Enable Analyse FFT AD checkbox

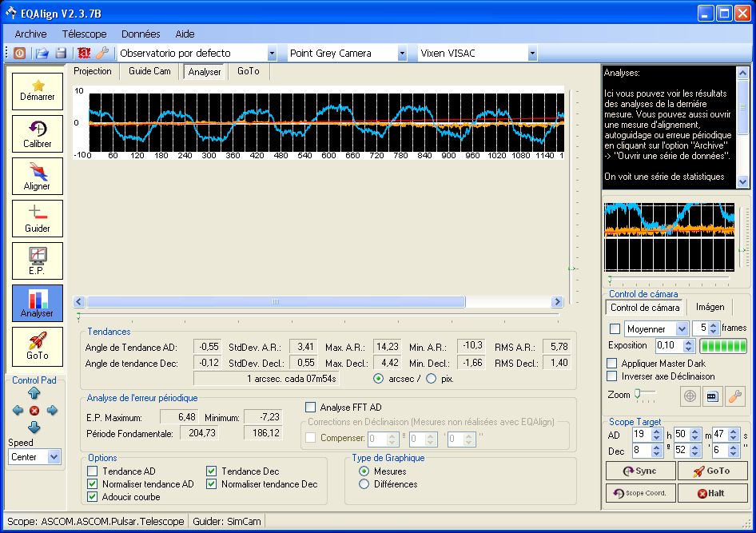point(311,408)
